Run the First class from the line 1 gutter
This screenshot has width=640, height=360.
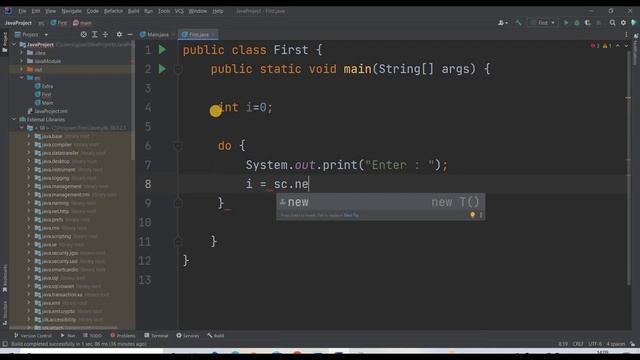pos(162,50)
